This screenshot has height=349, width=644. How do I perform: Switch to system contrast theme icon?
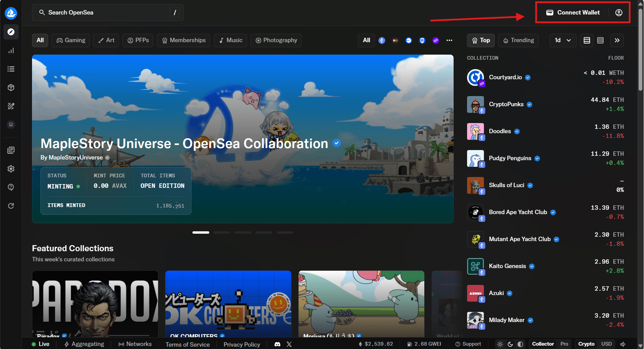point(520,344)
